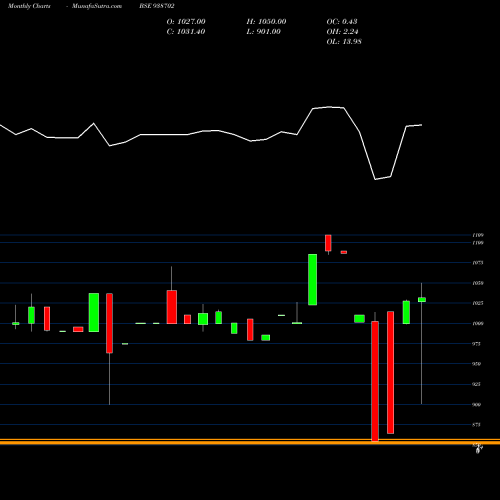Screen dimensions: 500x500
Task: Click the 'OL: 13.98' value
Action: [x=344, y=42]
